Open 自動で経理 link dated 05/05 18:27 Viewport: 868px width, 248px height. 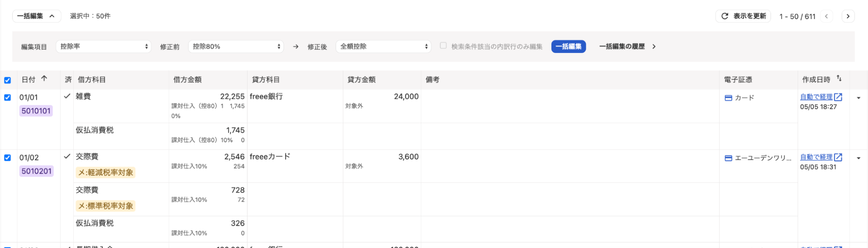point(816,97)
